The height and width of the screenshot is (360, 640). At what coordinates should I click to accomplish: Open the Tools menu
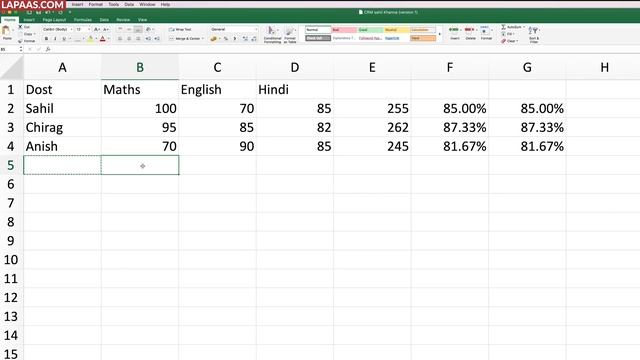(114, 4)
